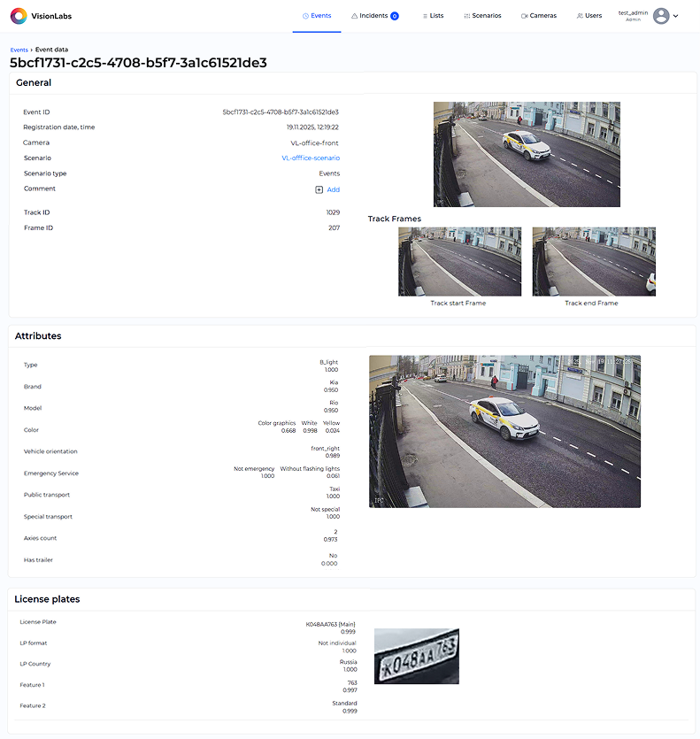
Task: Click the sliders icon beside Scenarios
Action: (467, 16)
